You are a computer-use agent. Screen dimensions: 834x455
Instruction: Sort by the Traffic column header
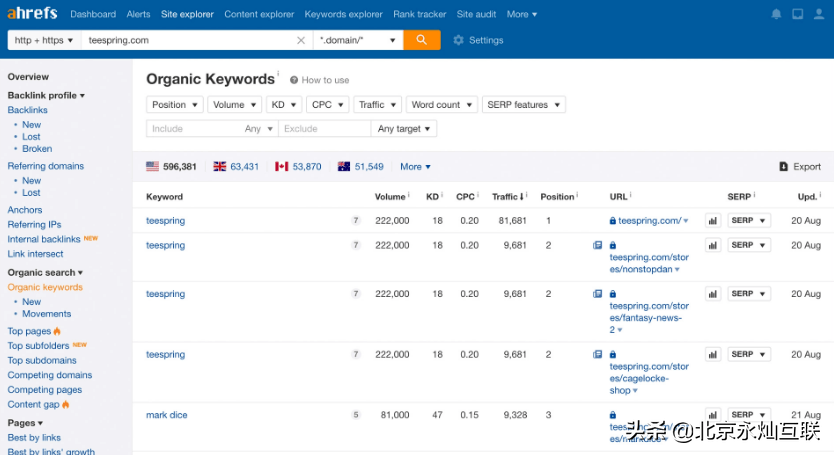pos(507,196)
